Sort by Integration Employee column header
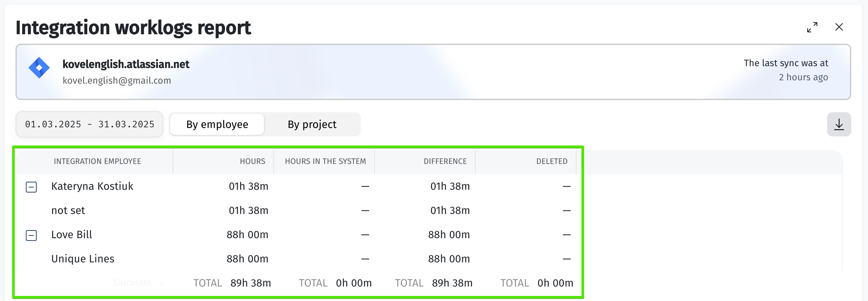 click(97, 162)
